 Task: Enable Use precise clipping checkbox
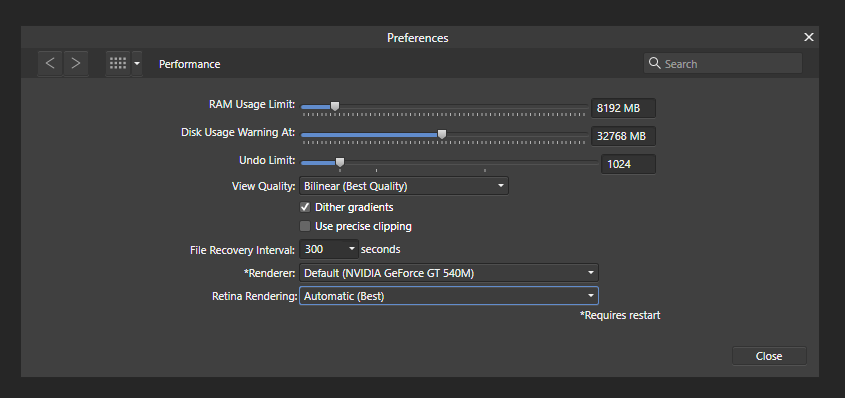tap(305, 226)
